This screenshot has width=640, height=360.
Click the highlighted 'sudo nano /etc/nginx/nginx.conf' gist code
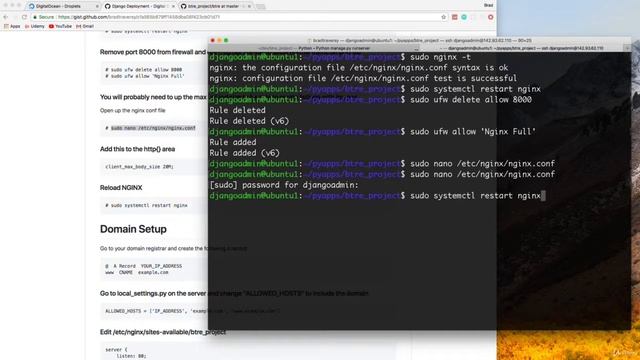153,128
